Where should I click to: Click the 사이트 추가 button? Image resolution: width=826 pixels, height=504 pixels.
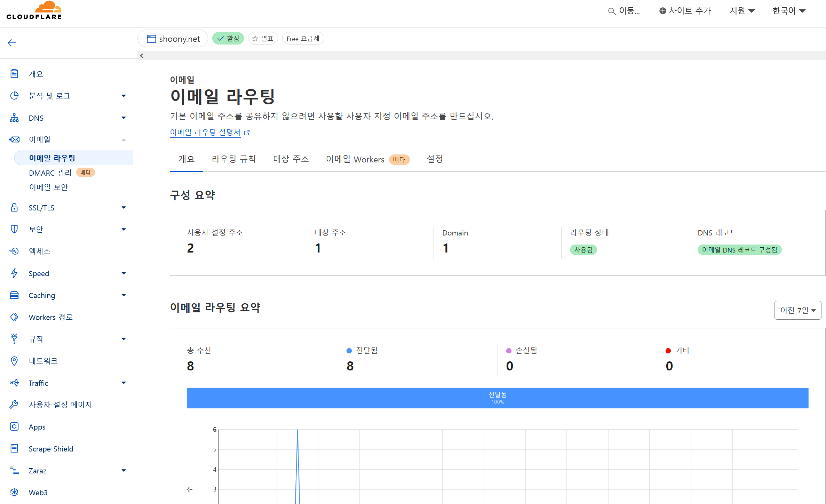(685, 11)
